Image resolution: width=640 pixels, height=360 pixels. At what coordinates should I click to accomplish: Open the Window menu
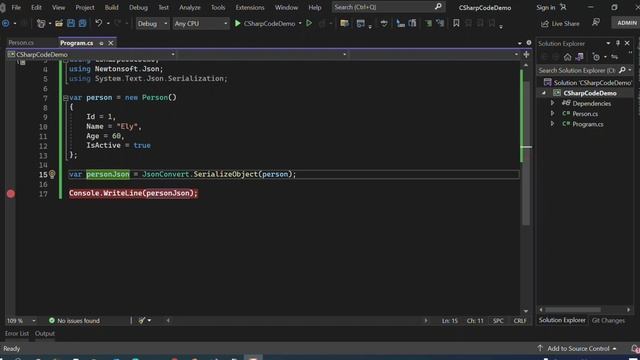286,7
